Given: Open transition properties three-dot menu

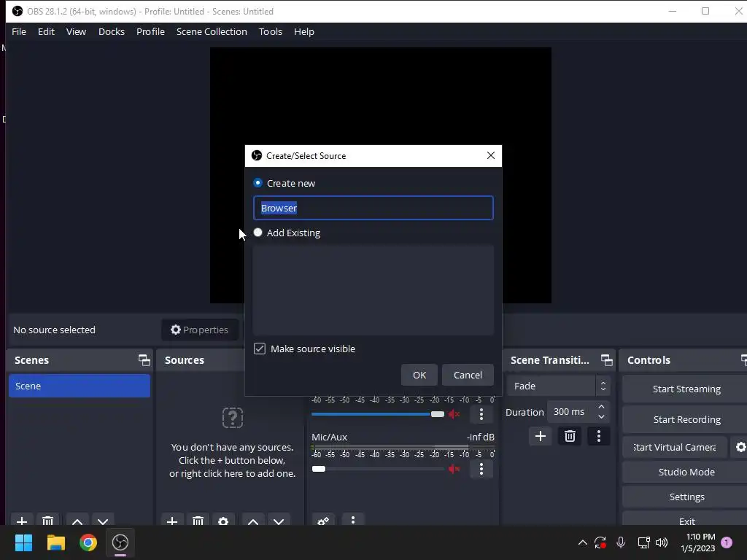Looking at the screenshot, I should (599, 436).
